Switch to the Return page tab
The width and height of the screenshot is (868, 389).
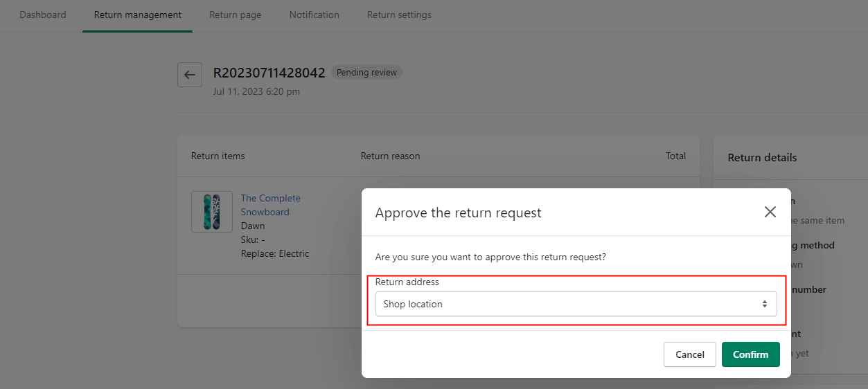click(x=236, y=15)
